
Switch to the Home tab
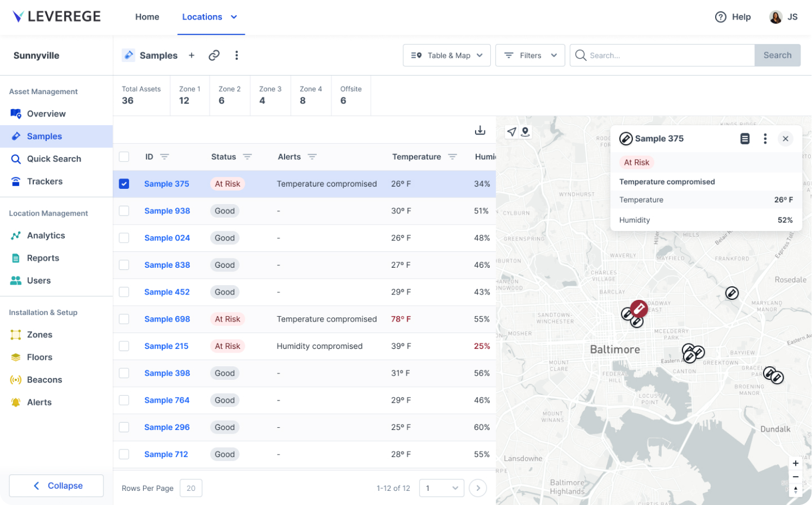[x=147, y=17]
